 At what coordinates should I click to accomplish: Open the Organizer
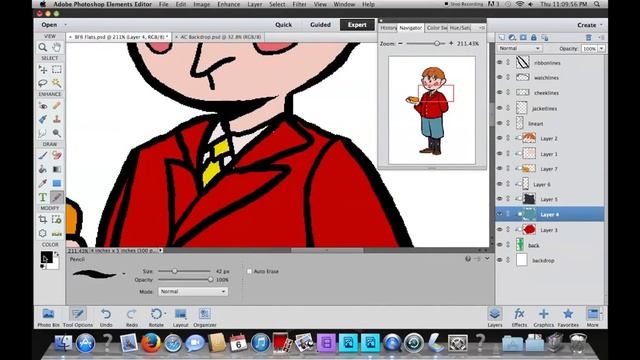pos(205,317)
